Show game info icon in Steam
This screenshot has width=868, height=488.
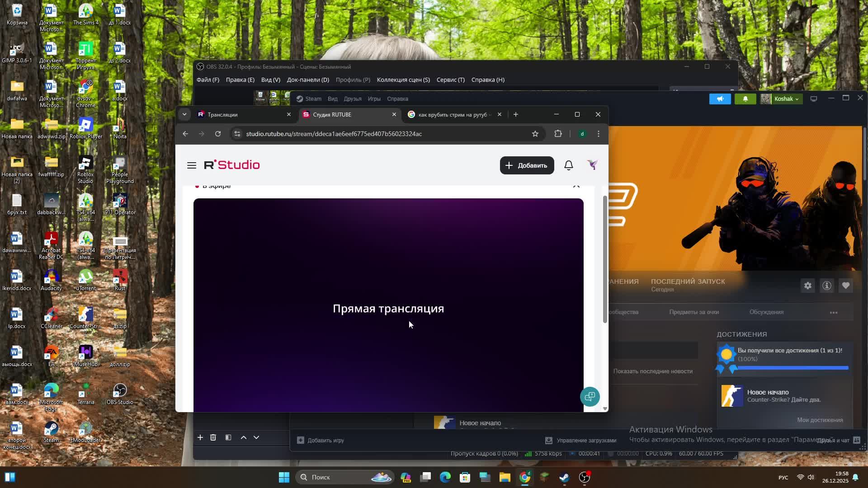coord(826,286)
